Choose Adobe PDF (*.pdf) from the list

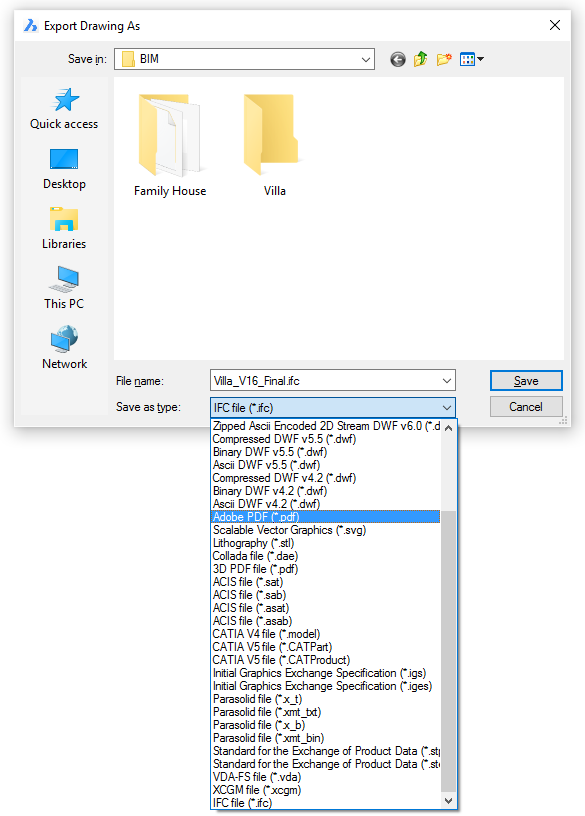tap(325, 517)
